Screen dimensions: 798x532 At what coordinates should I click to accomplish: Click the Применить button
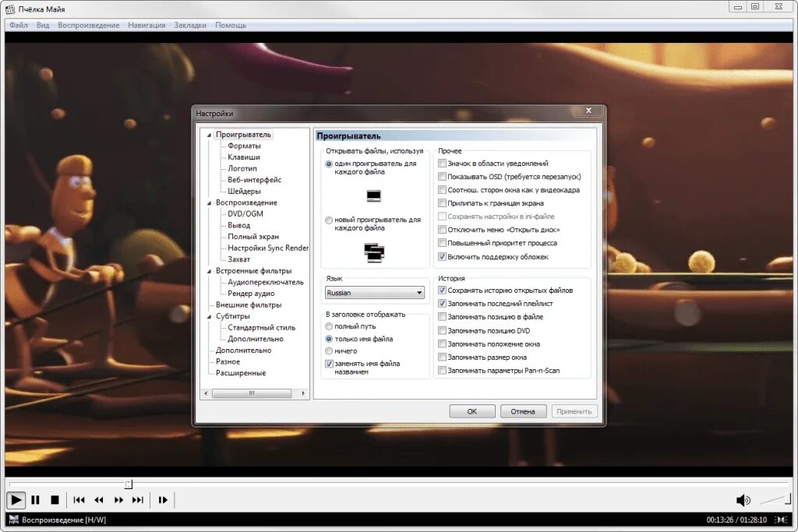point(574,411)
